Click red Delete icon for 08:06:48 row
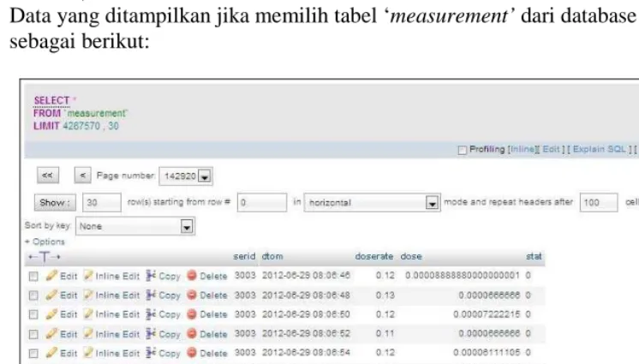639x364 pixels. pyautogui.click(x=192, y=295)
